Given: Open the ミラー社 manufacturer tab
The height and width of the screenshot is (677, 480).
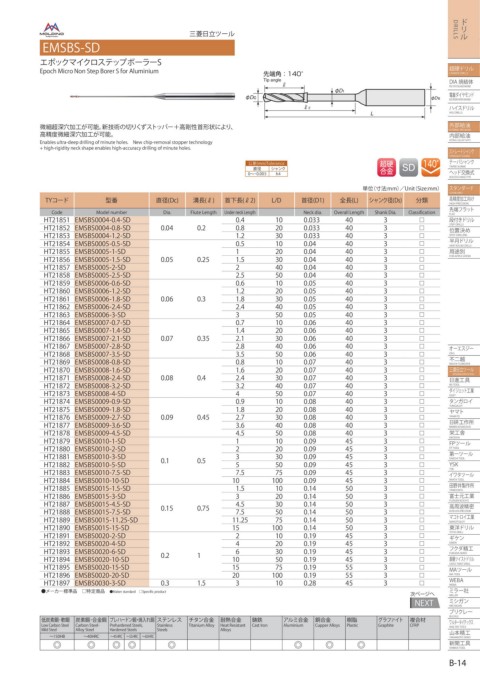Looking at the screenshot, I should 464,592.
